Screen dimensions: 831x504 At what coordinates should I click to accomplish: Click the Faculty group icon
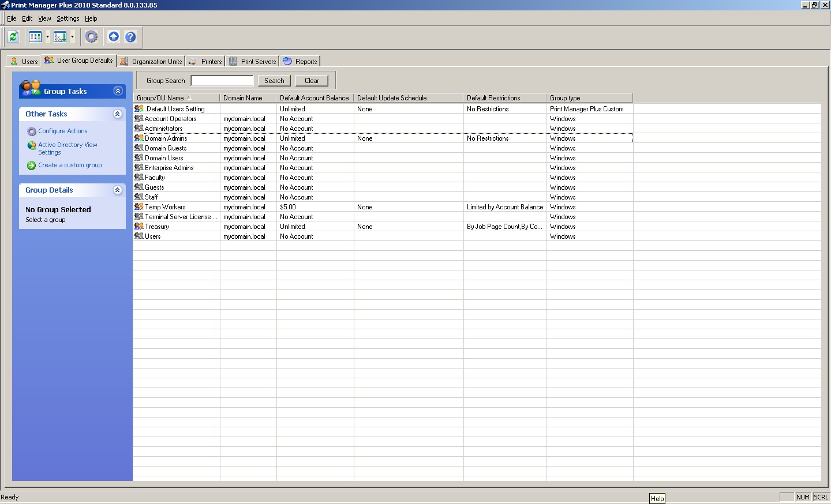point(139,177)
